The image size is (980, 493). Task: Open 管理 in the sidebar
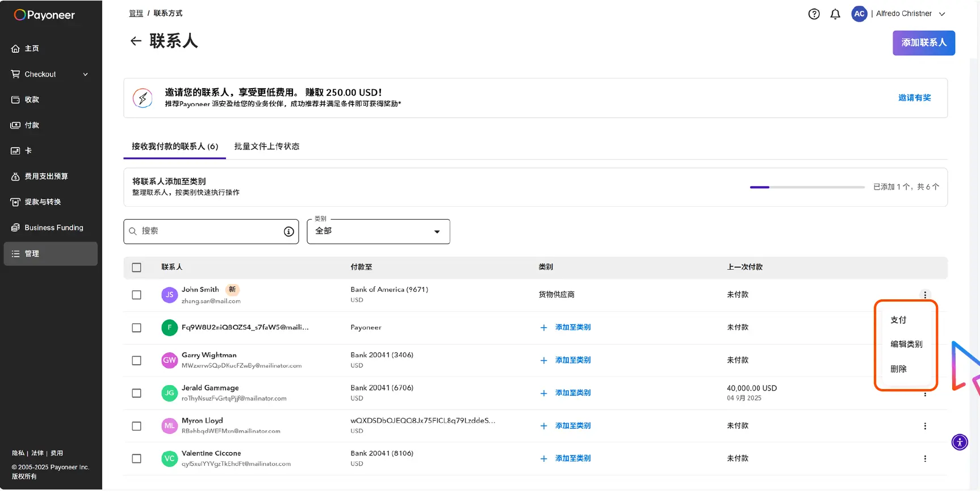click(x=51, y=254)
